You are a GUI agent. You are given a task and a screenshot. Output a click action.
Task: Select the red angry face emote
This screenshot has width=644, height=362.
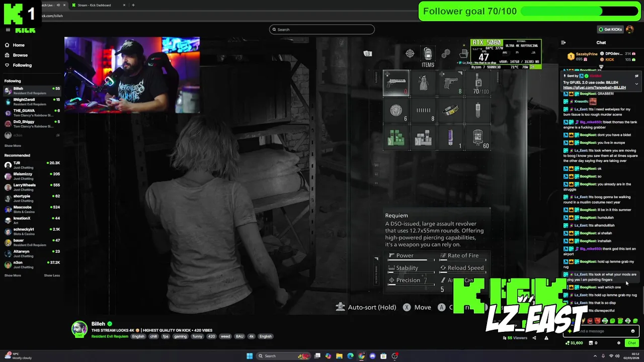pos(590,321)
